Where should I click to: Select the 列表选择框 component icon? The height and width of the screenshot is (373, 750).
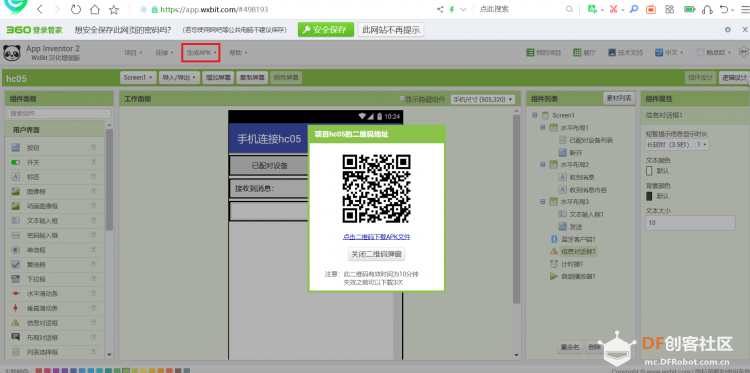(x=16, y=352)
